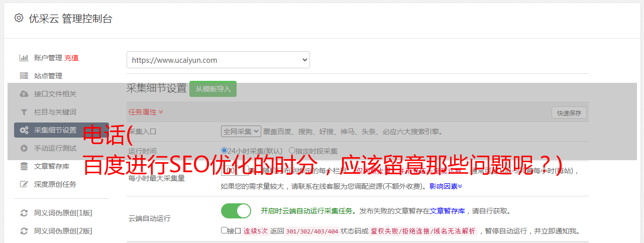Open 同义词伪原创[1版] item
The height and width of the screenshot is (243, 644).
(x=63, y=213)
